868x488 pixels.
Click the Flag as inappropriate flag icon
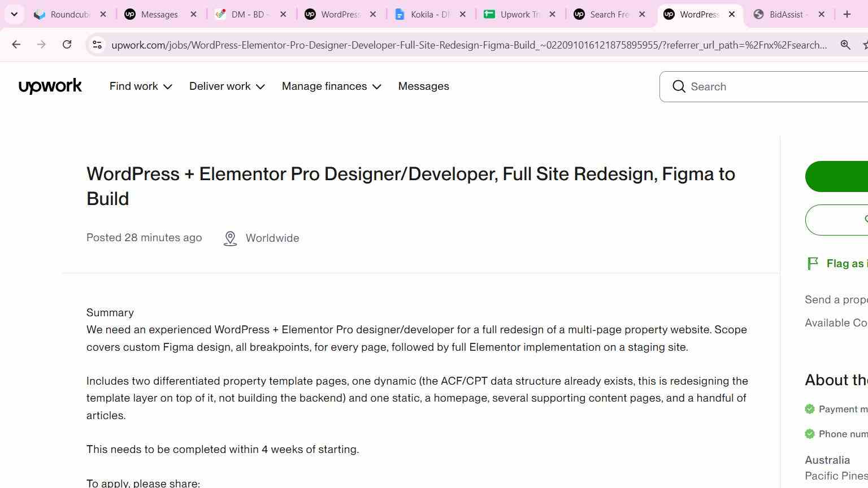(x=813, y=263)
